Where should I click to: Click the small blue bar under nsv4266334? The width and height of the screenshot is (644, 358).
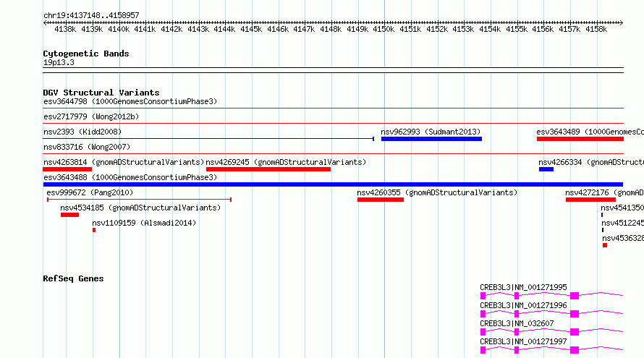(x=546, y=169)
